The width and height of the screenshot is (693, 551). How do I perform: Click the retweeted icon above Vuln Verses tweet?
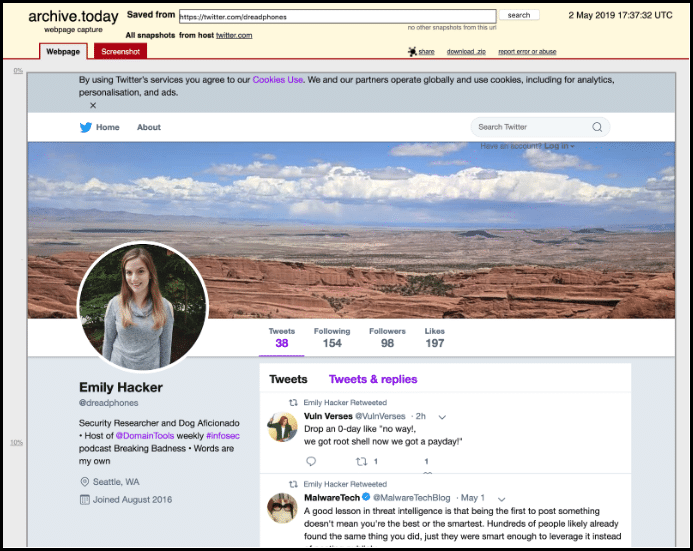point(293,403)
